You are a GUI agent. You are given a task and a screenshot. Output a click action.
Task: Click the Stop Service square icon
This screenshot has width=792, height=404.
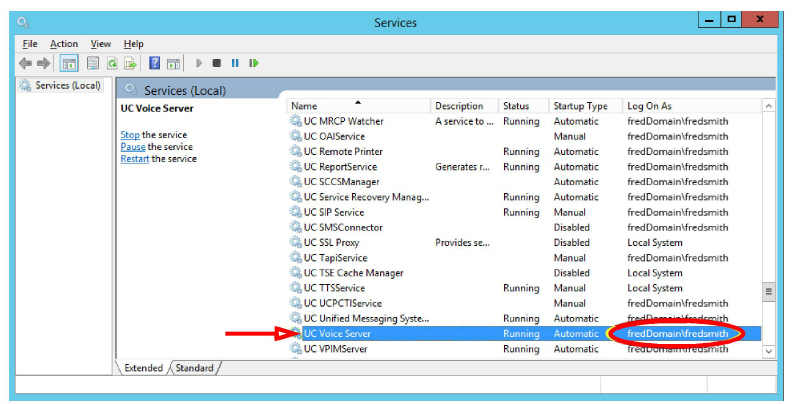click(x=217, y=63)
